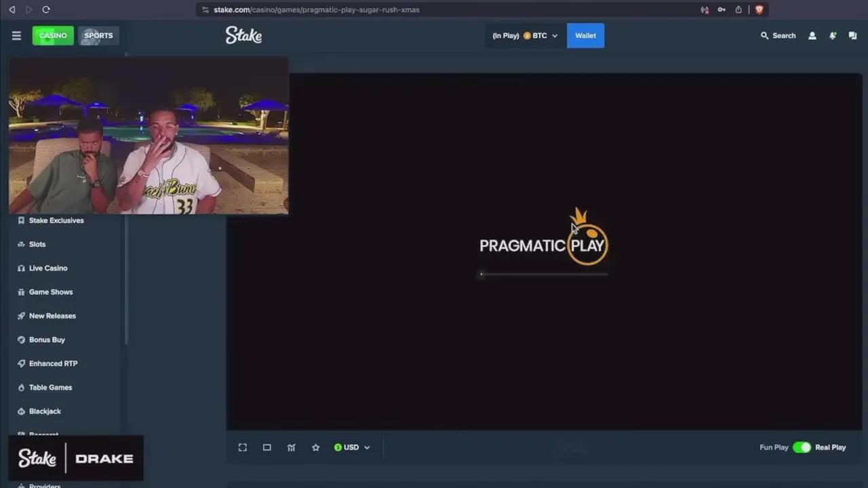The width and height of the screenshot is (868, 488).
Task: Click the Blackjack sidebar icon
Action: pos(21,411)
